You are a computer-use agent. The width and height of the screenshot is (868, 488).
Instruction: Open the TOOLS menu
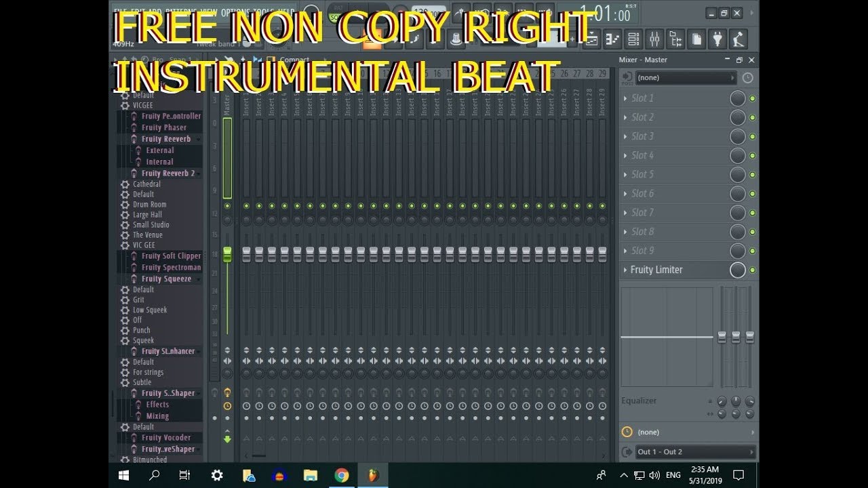point(264,12)
